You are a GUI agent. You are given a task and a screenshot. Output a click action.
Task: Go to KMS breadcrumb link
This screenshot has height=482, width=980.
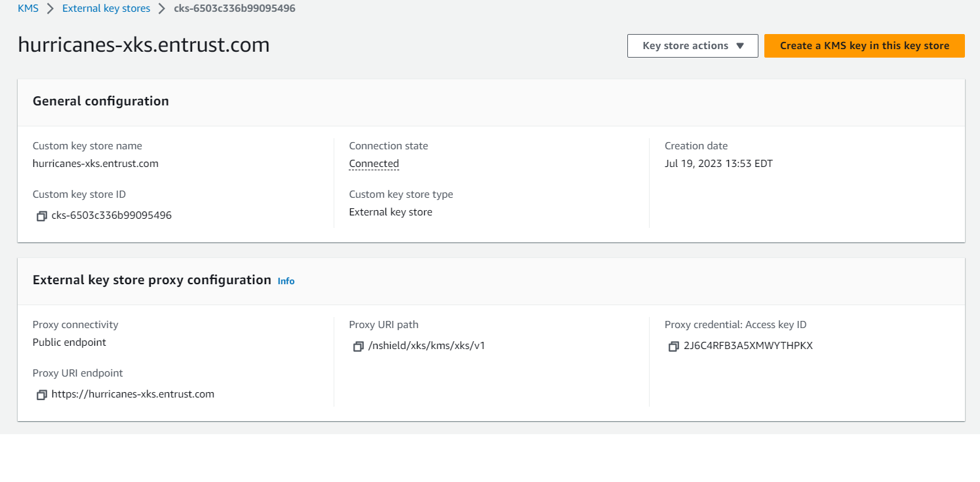28,9
